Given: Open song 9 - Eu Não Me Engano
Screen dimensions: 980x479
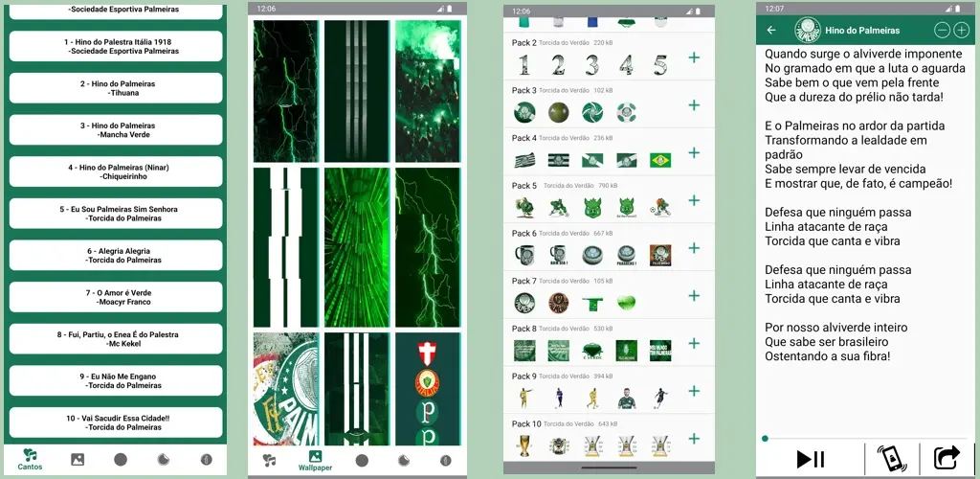Looking at the screenshot, I should point(116,381).
